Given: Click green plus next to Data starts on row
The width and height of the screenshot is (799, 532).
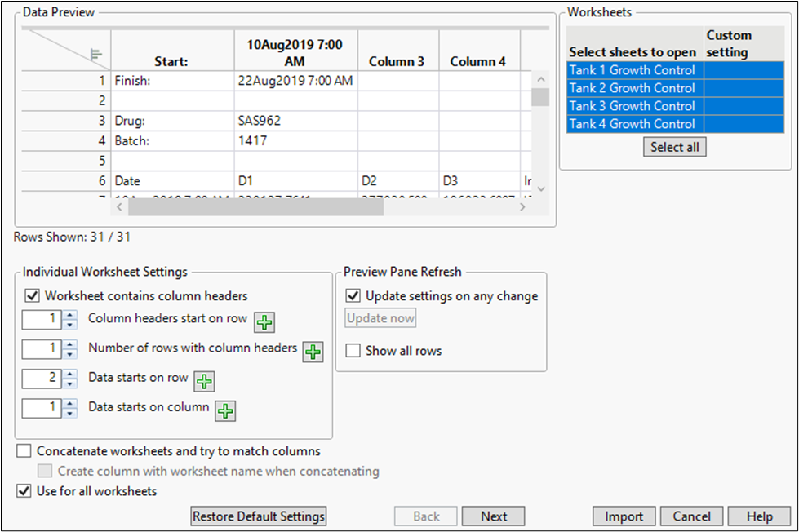Looking at the screenshot, I should point(204,381).
